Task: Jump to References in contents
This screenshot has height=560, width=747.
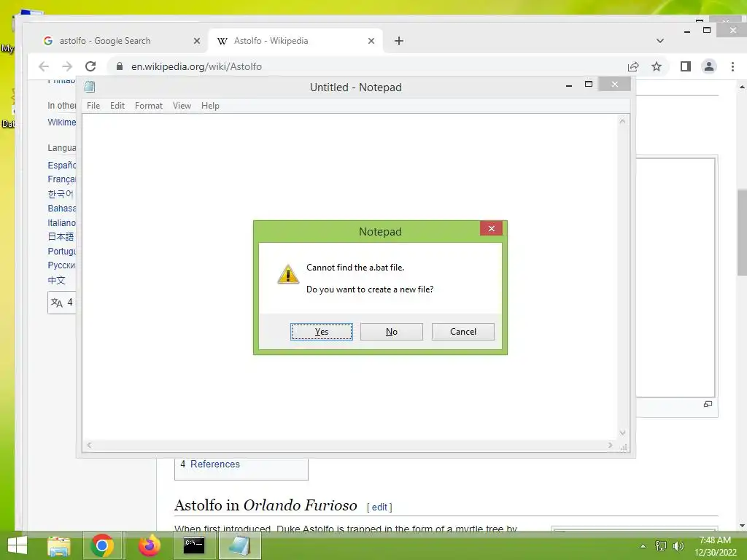Action: coord(215,464)
